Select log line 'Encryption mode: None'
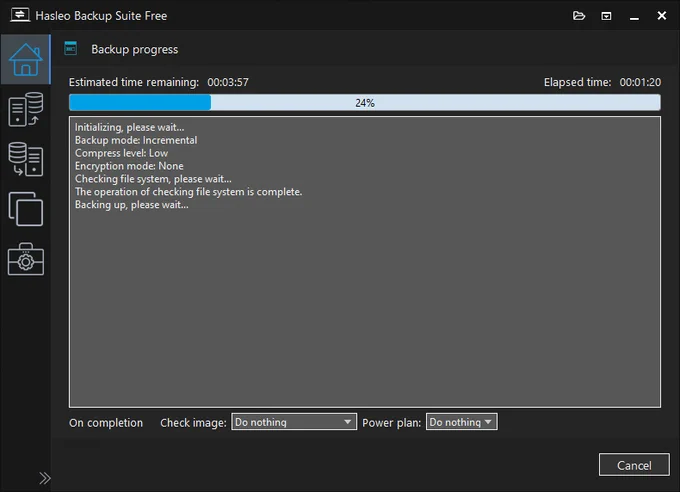 (129, 166)
